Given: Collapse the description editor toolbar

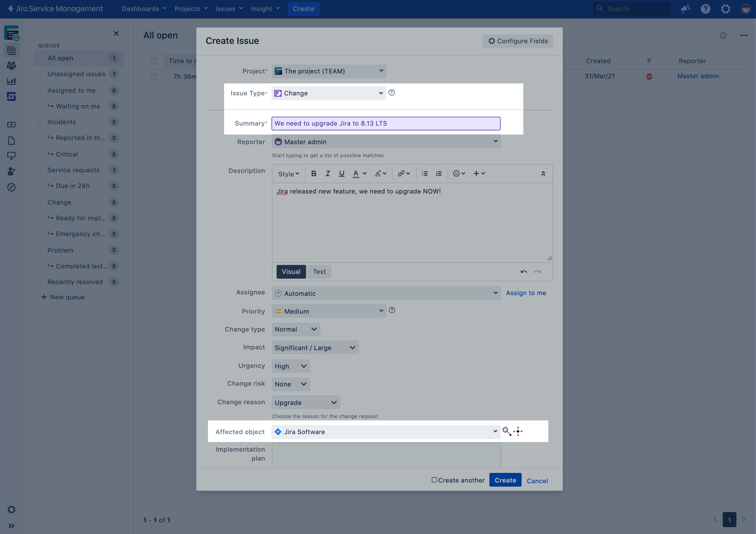Looking at the screenshot, I should (543, 174).
